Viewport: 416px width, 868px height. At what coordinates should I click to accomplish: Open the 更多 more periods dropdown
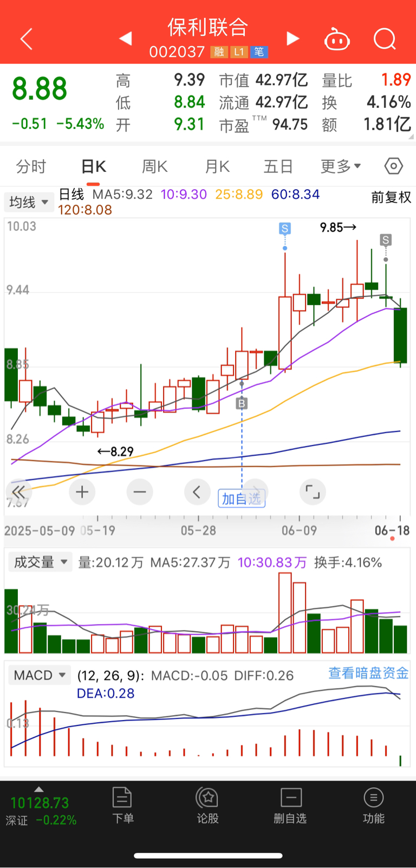pos(341,166)
